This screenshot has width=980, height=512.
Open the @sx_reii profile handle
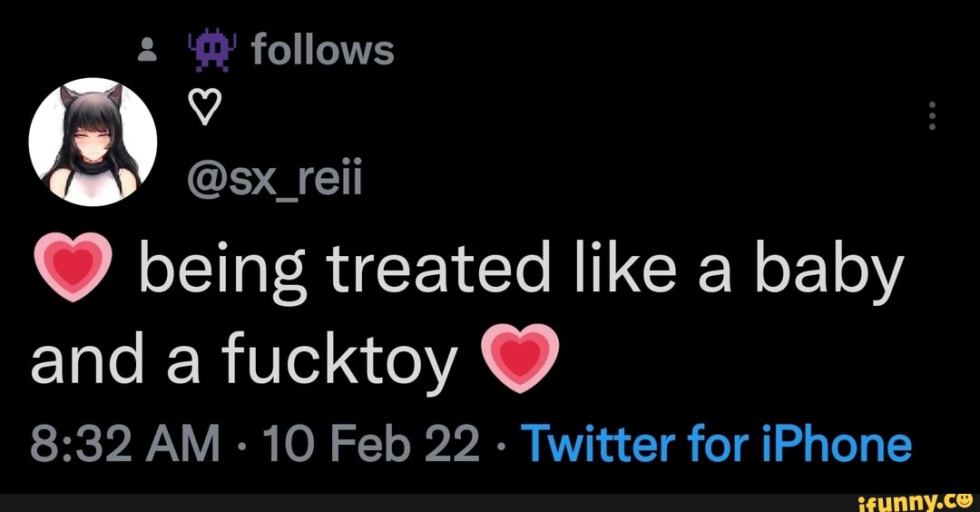(x=274, y=182)
